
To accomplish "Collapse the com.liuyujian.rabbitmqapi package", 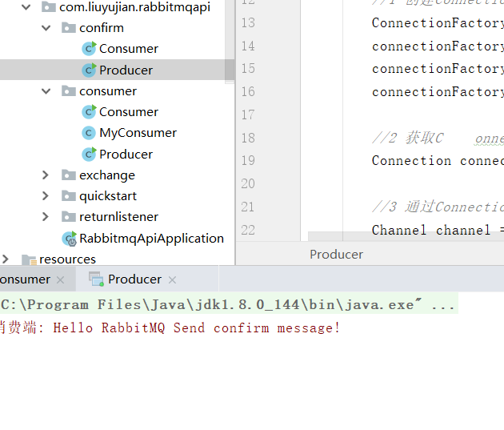I will pos(26,7).
